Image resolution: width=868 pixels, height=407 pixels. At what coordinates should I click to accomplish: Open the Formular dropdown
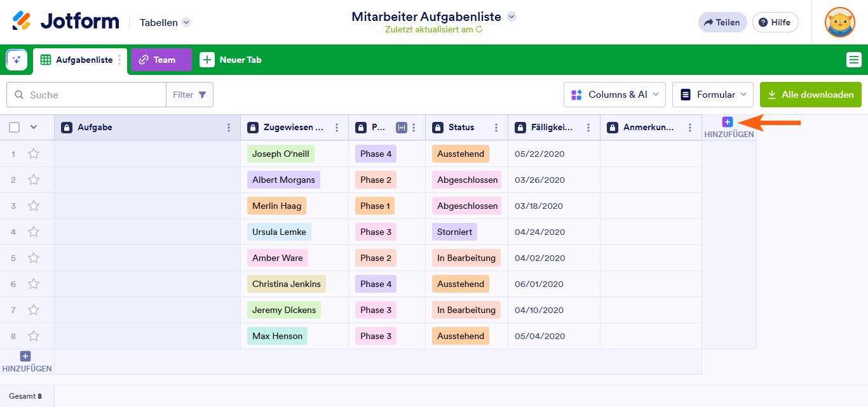coord(712,94)
